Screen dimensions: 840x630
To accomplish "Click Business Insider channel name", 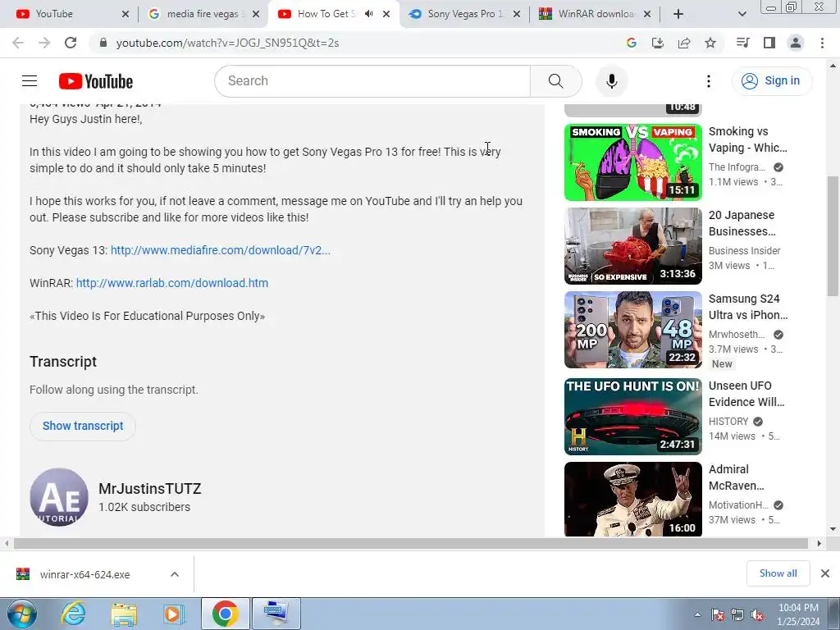I will [744, 251].
